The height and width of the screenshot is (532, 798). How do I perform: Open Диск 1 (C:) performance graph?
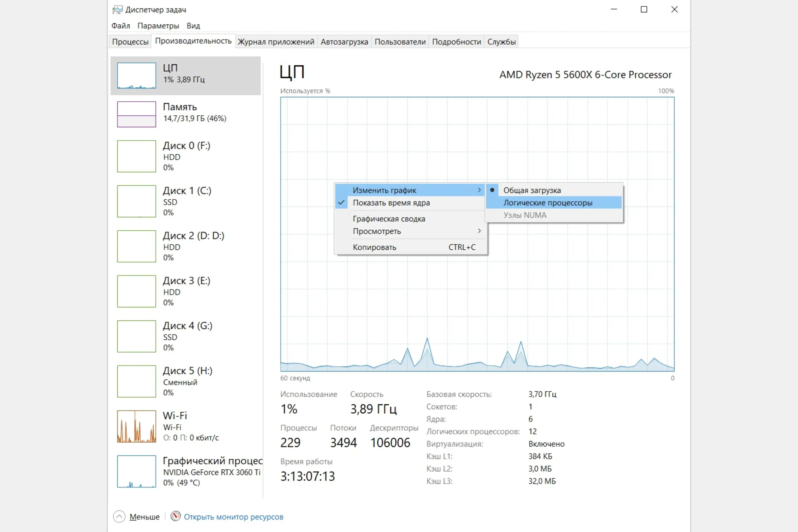[x=137, y=201]
